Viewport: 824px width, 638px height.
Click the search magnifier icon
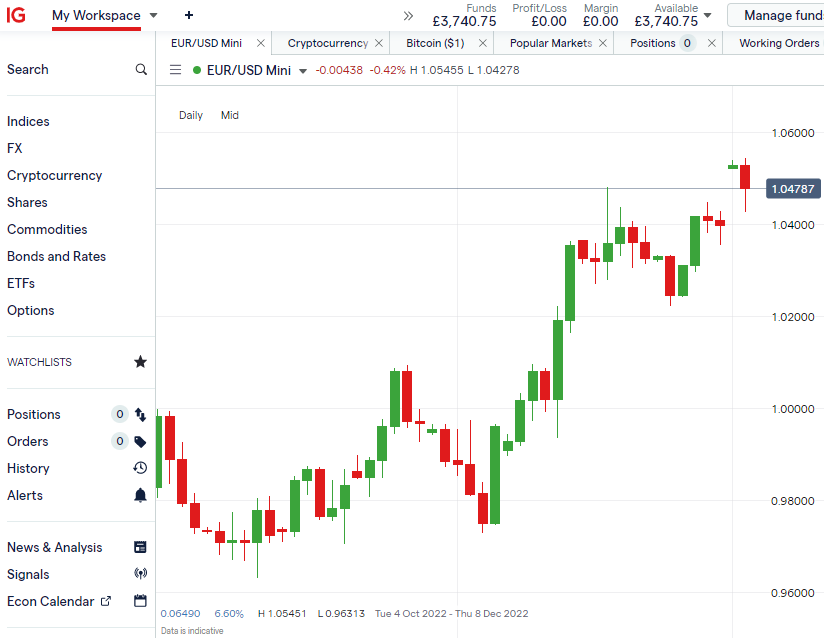click(141, 69)
